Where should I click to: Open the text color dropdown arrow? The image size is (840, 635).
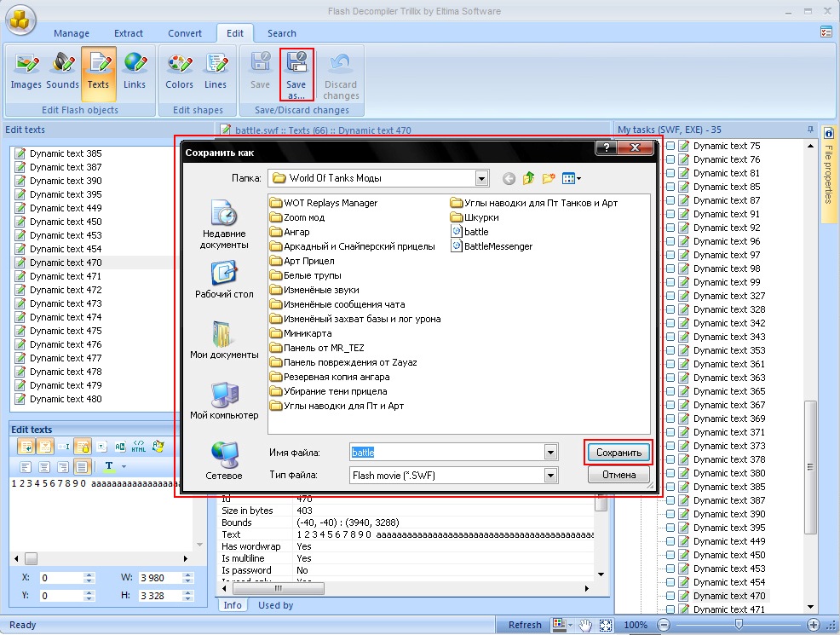coord(124,467)
